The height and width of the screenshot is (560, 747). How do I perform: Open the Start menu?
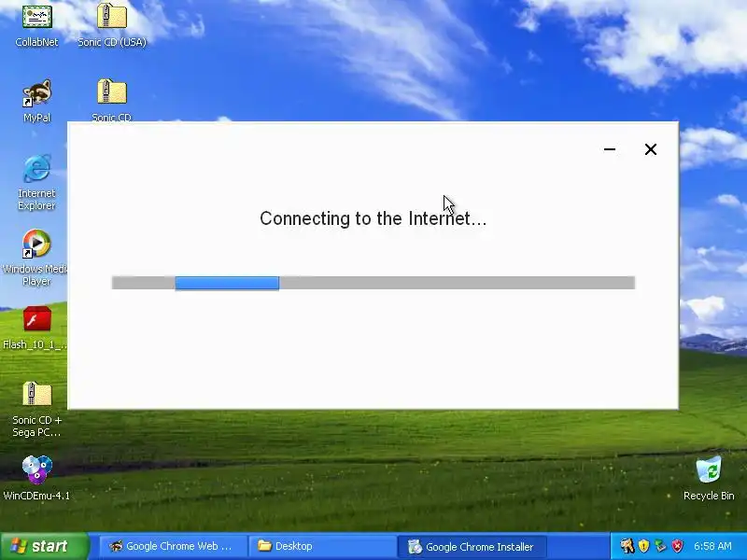pyautogui.click(x=45, y=546)
